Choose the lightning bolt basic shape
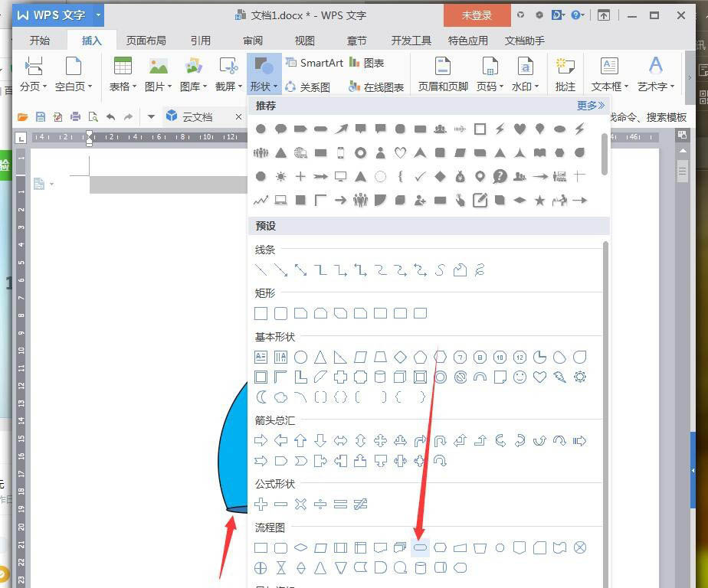Viewport: 708px width, 588px height. 560,377
